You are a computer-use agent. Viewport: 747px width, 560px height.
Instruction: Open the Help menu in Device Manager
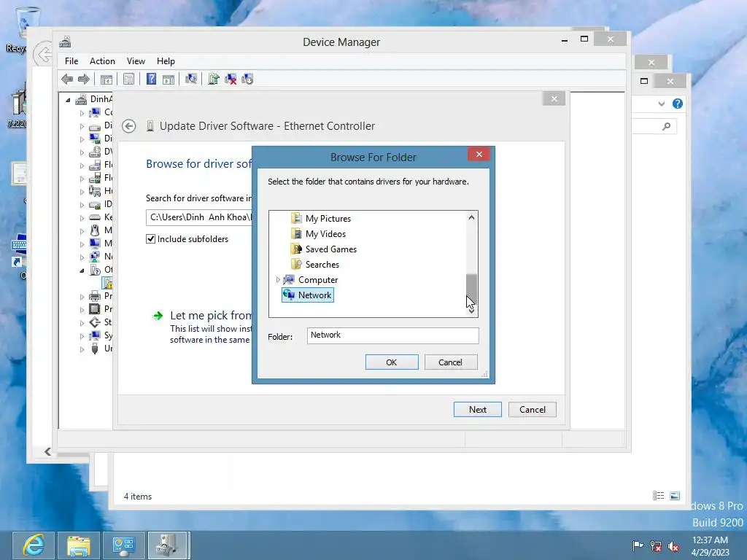pyautogui.click(x=166, y=61)
